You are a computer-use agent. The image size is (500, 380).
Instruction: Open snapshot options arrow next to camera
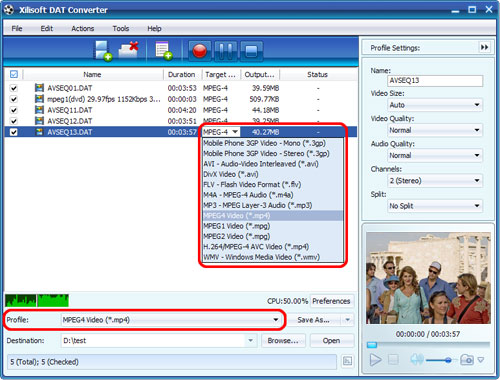(481, 360)
